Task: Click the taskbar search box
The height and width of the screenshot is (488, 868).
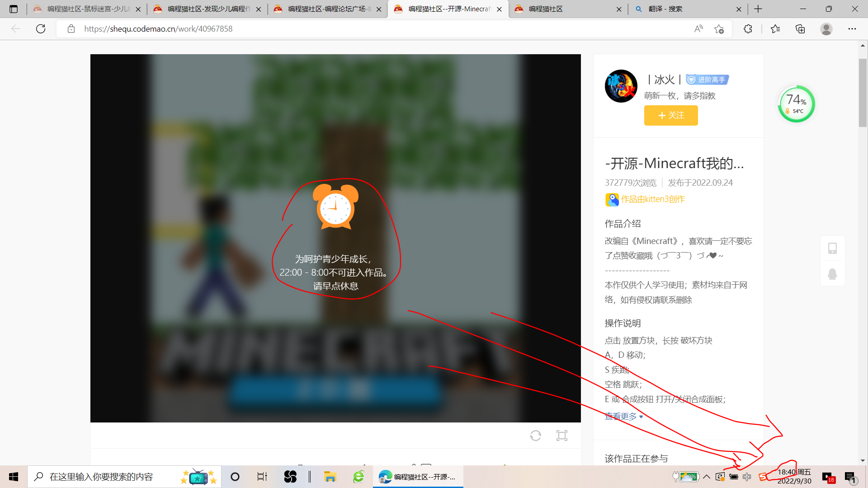Action: (x=124, y=477)
